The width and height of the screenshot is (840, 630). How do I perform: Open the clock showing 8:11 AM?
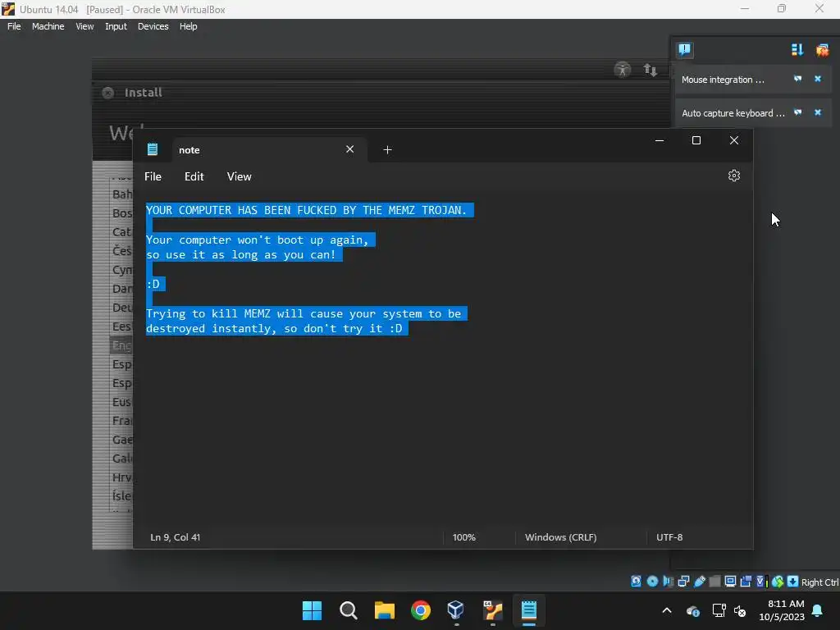[x=782, y=610]
